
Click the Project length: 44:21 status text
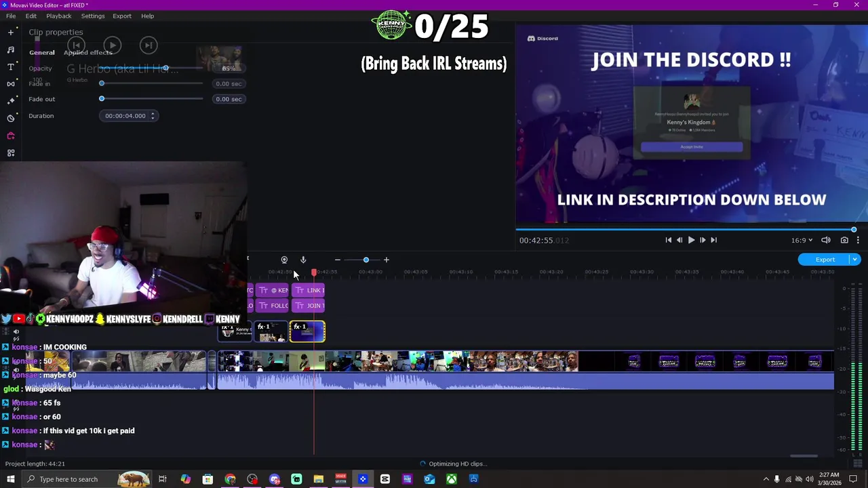click(35, 464)
